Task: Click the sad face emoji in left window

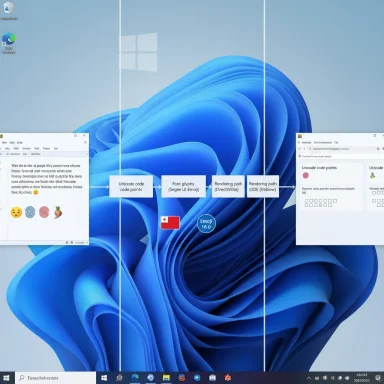Action: pos(16,212)
